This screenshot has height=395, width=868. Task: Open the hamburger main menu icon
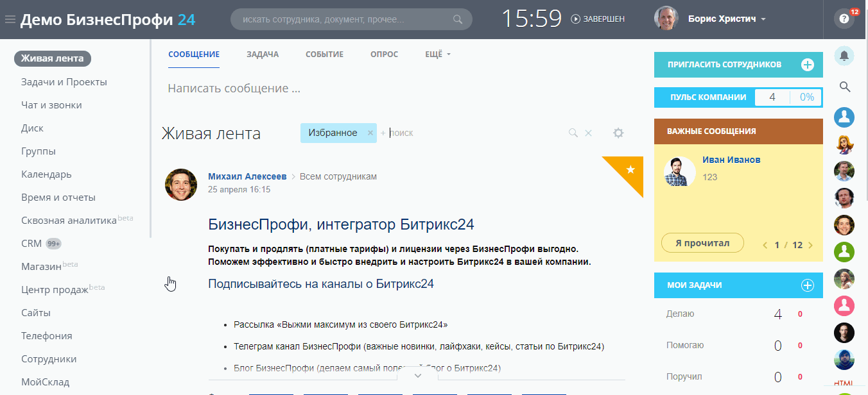tap(10, 19)
